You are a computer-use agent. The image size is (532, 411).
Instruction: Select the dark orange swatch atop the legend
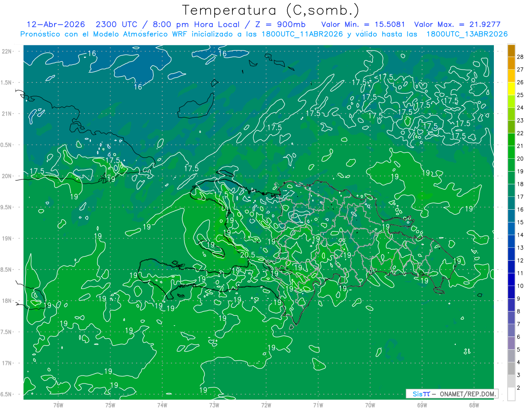point(511,51)
